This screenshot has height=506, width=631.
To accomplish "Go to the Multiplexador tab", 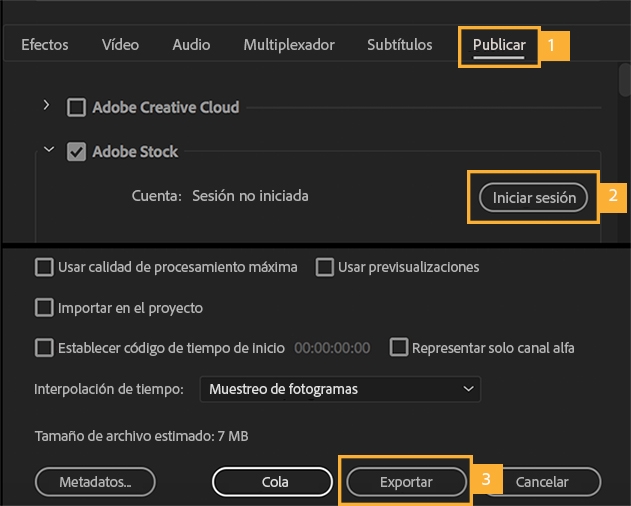I will 289,45.
